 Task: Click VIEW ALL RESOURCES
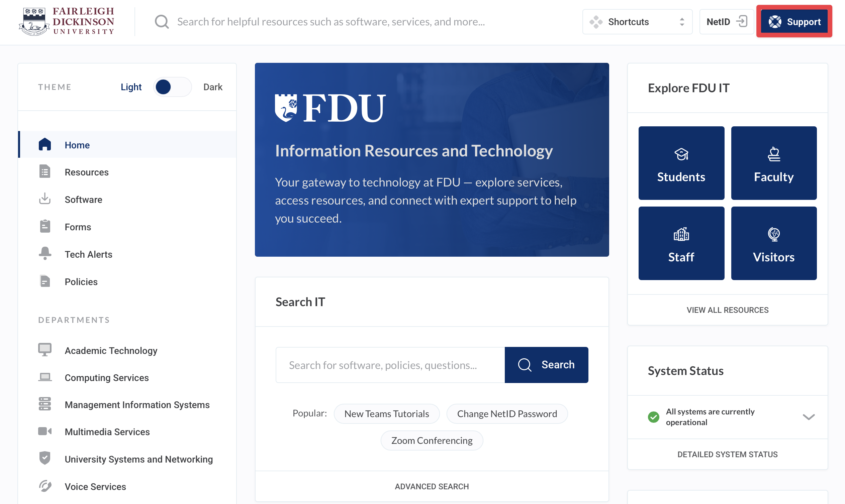pos(727,310)
